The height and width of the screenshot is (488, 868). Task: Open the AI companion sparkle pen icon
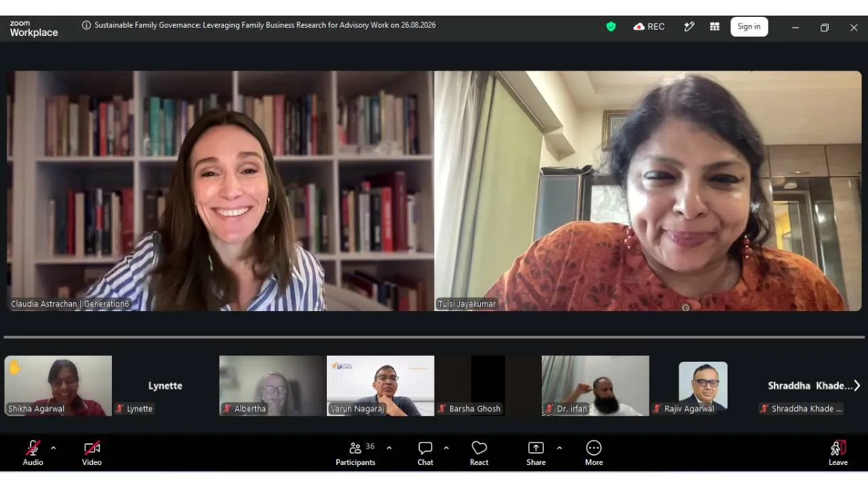[689, 26]
